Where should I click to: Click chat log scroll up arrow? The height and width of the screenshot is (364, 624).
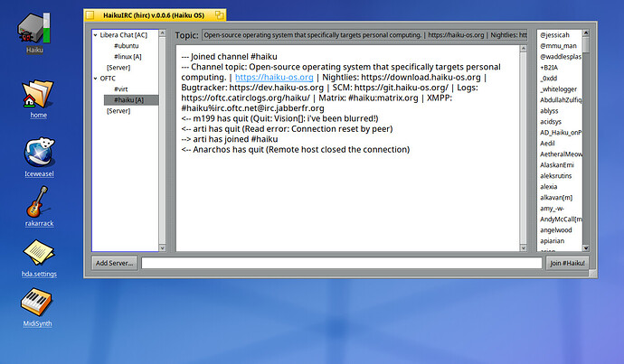pyautogui.click(x=524, y=49)
